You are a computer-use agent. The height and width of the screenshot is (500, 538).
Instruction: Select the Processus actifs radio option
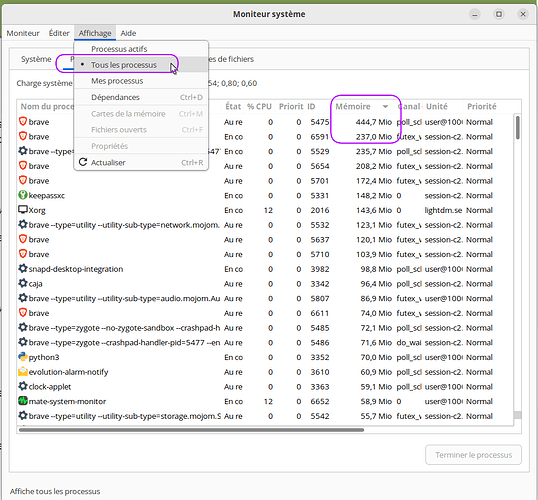tap(141, 49)
